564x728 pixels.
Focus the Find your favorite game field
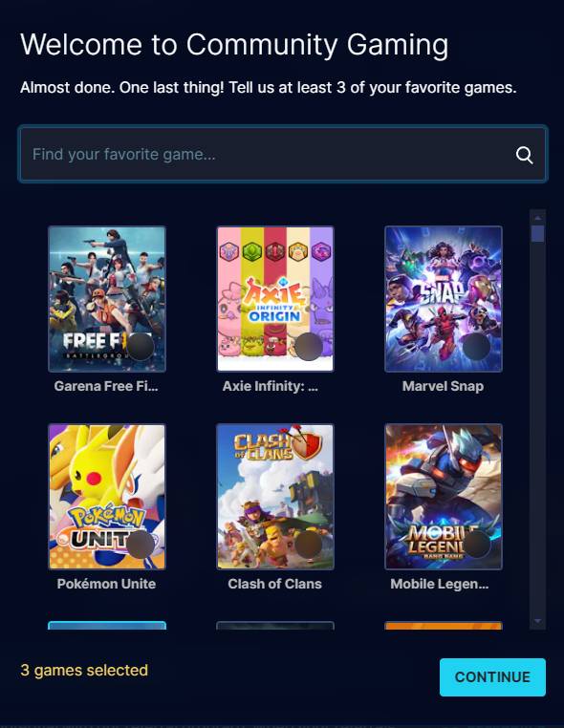point(283,154)
